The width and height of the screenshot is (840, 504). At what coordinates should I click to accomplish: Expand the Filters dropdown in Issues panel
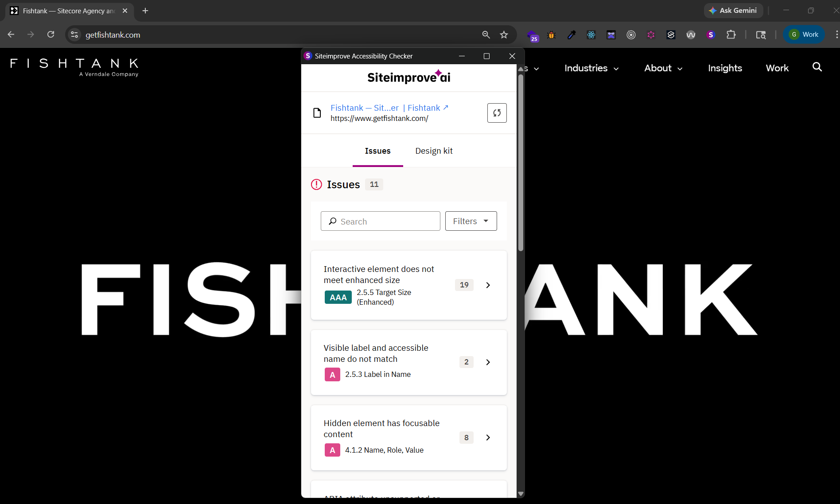tap(471, 221)
